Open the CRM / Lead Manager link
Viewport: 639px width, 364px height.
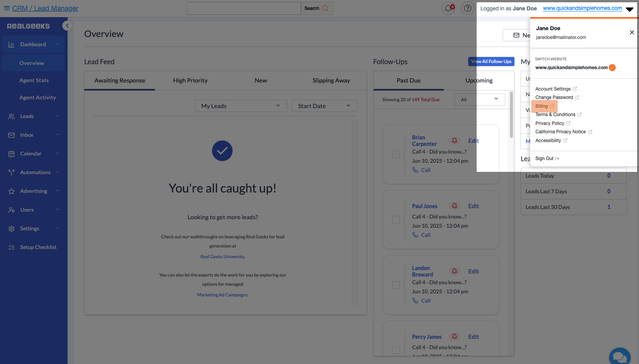(x=45, y=8)
